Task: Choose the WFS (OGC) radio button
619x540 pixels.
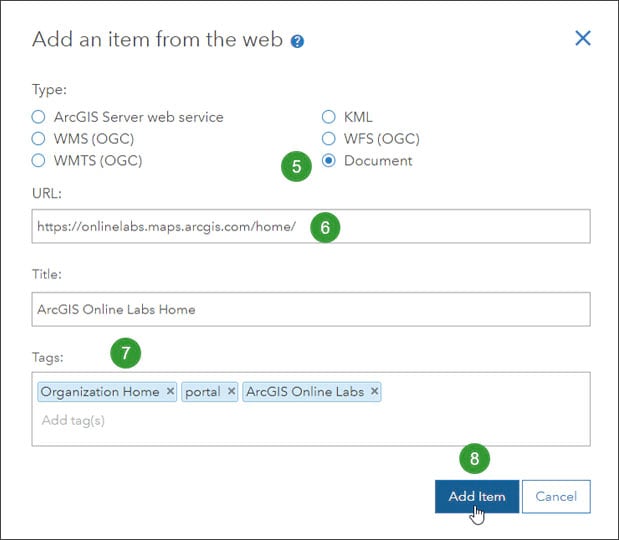Action: pos(328,139)
